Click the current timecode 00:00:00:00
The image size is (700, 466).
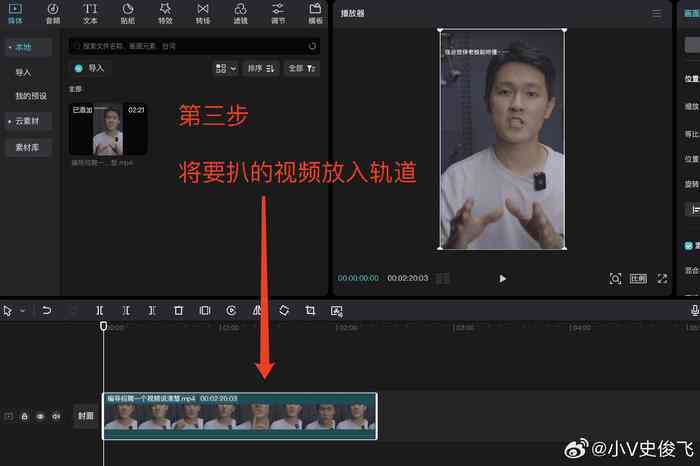coord(358,278)
